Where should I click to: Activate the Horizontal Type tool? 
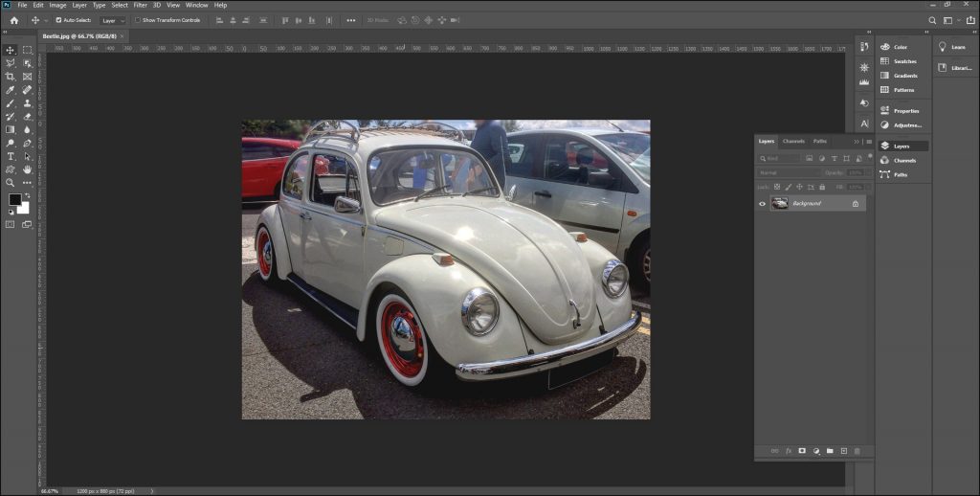tap(11, 156)
